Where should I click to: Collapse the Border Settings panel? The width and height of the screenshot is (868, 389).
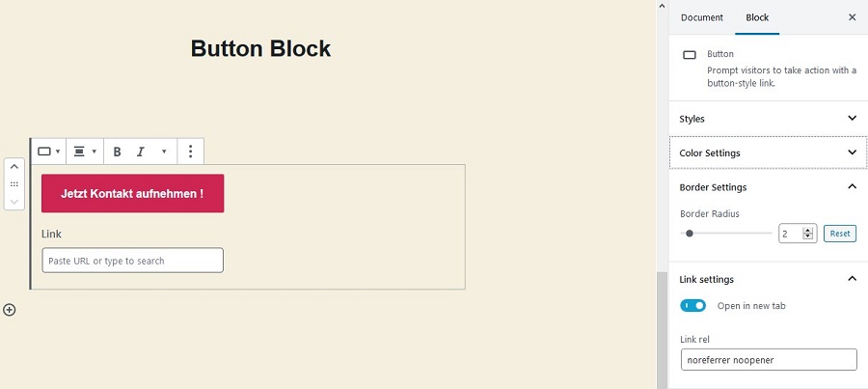[852, 186]
